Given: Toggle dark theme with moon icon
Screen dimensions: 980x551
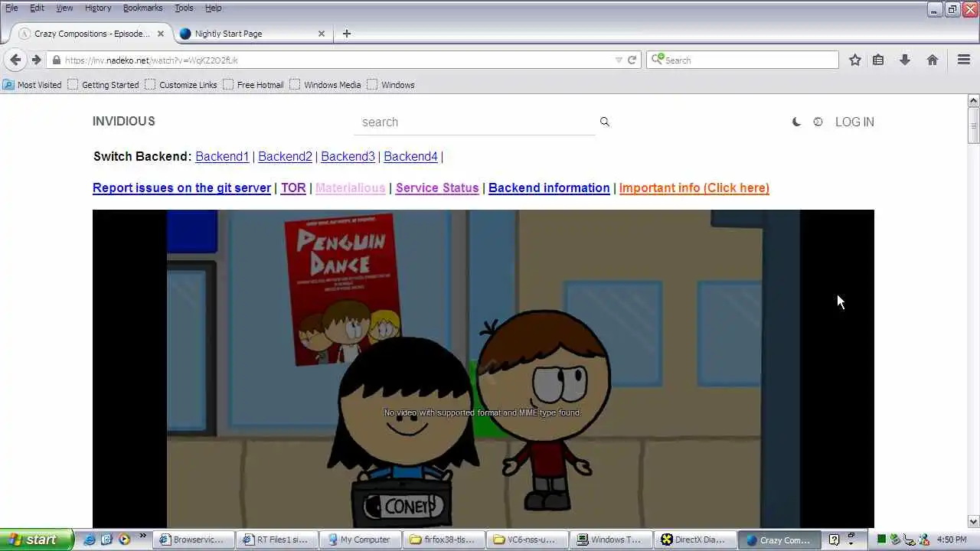Looking at the screenshot, I should 796,122.
